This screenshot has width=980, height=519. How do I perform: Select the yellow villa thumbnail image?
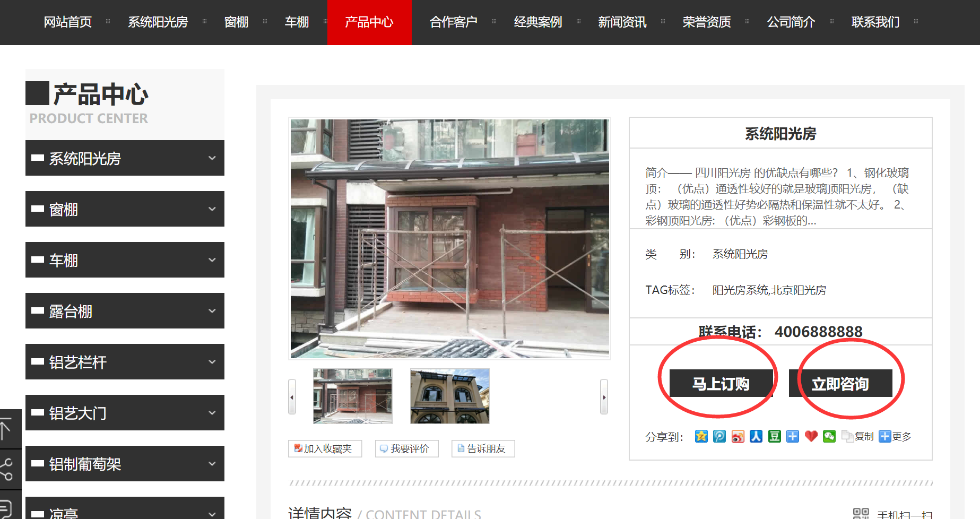click(x=449, y=396)
